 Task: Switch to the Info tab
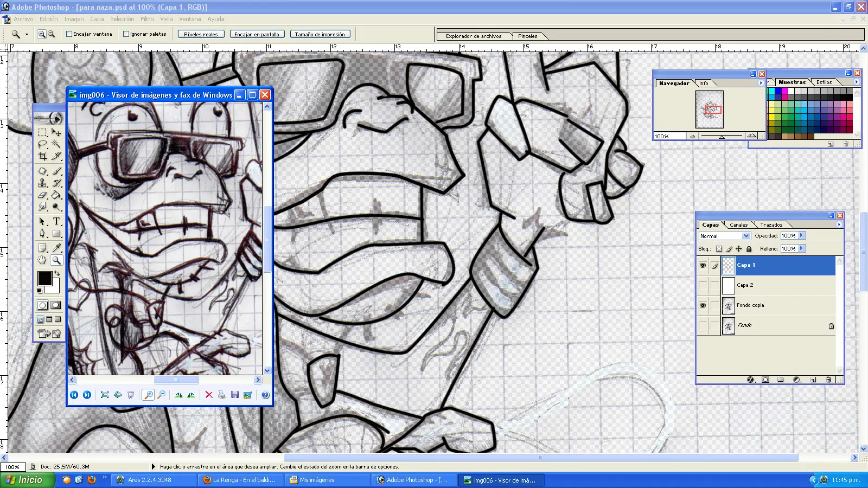pyautogui.click(x=704, y=84)
